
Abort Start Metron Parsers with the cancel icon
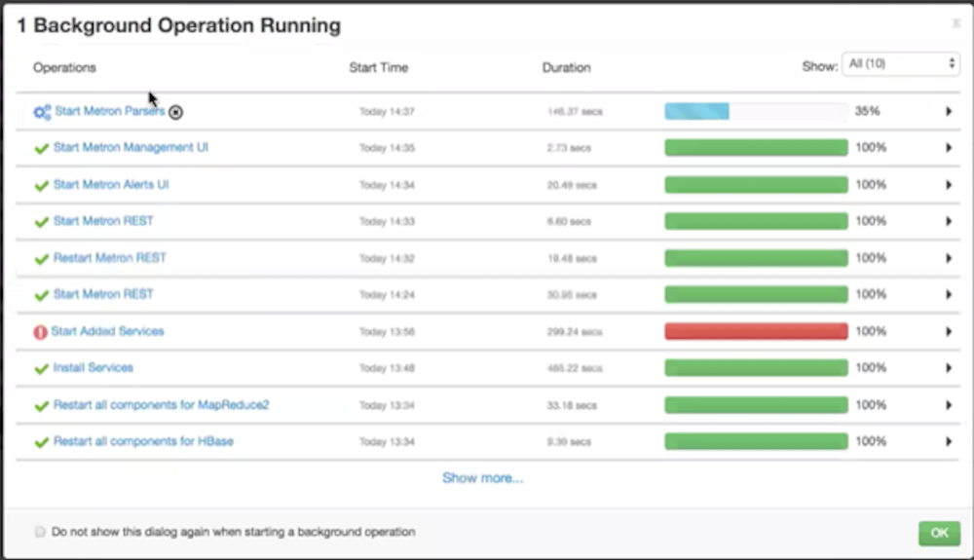click(175, 112)
